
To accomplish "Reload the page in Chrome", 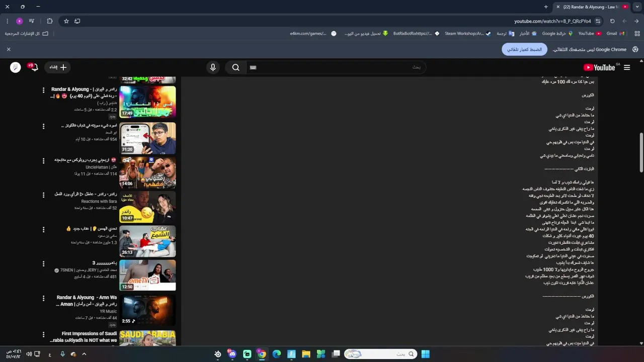I will coord(612,21).
